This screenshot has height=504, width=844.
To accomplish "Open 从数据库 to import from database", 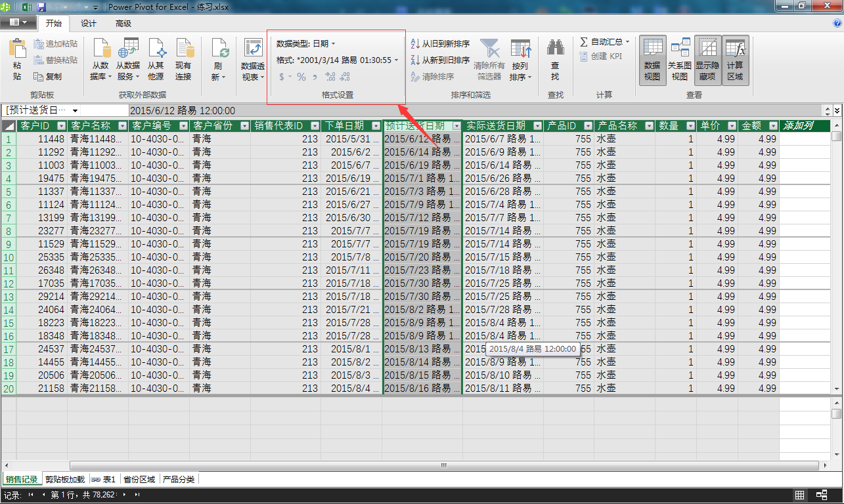I will (x=100, y=58).
